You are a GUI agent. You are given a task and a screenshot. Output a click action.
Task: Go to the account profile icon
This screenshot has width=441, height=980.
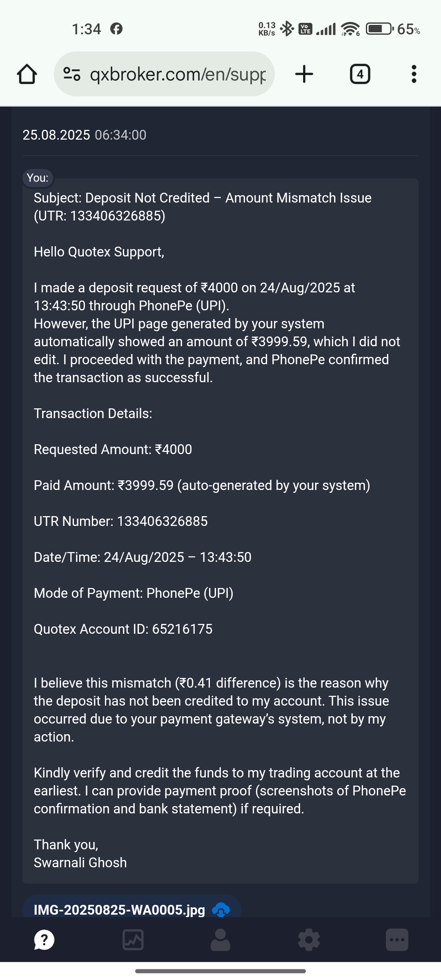coord(220,940)
